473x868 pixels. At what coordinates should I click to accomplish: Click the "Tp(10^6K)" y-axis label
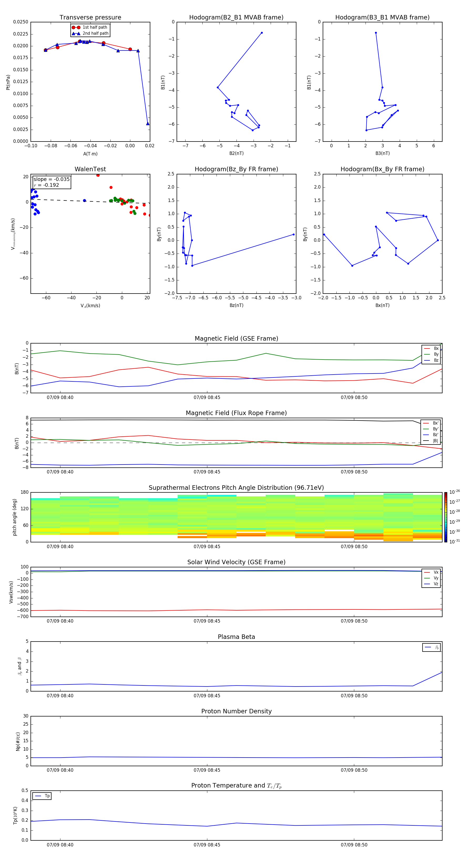[x=15, y=815]
